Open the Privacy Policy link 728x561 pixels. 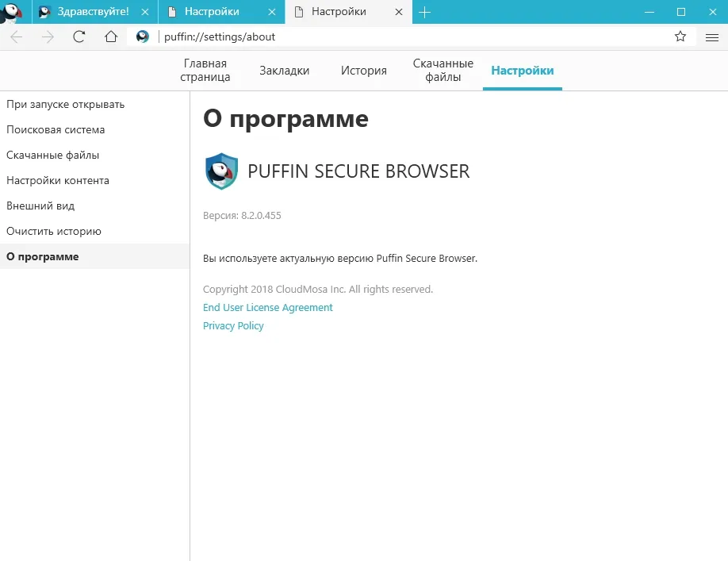233,325
